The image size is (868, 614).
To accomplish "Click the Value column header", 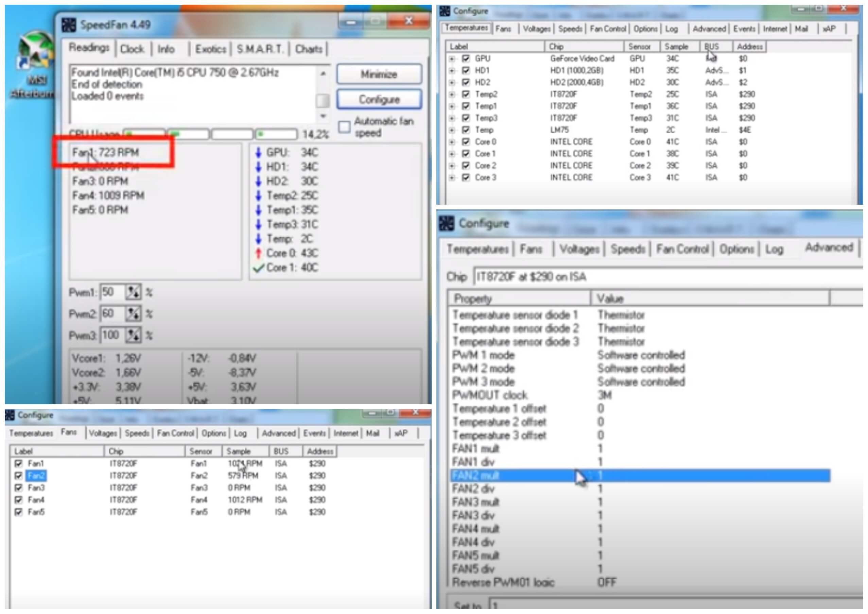I will [x=710, y=298].
